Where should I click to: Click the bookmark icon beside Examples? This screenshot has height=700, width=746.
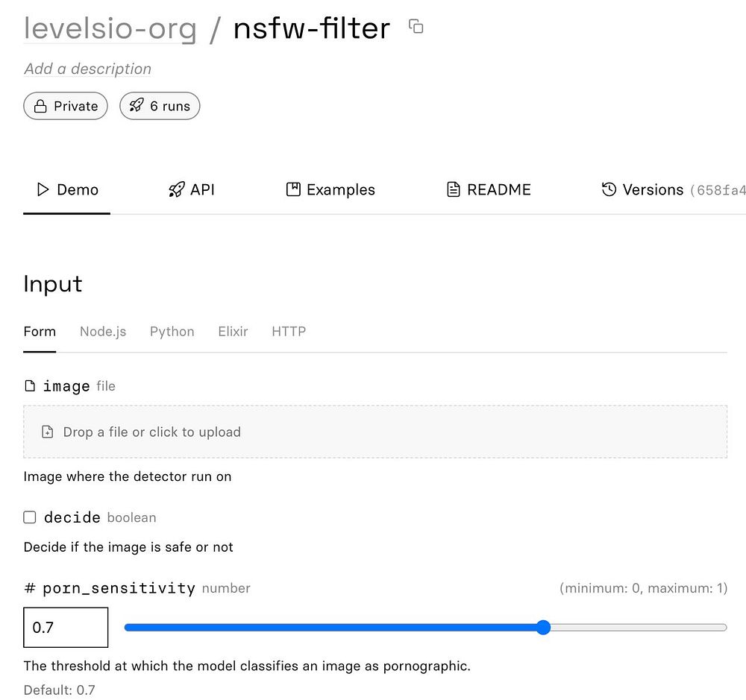coord(293,189)
